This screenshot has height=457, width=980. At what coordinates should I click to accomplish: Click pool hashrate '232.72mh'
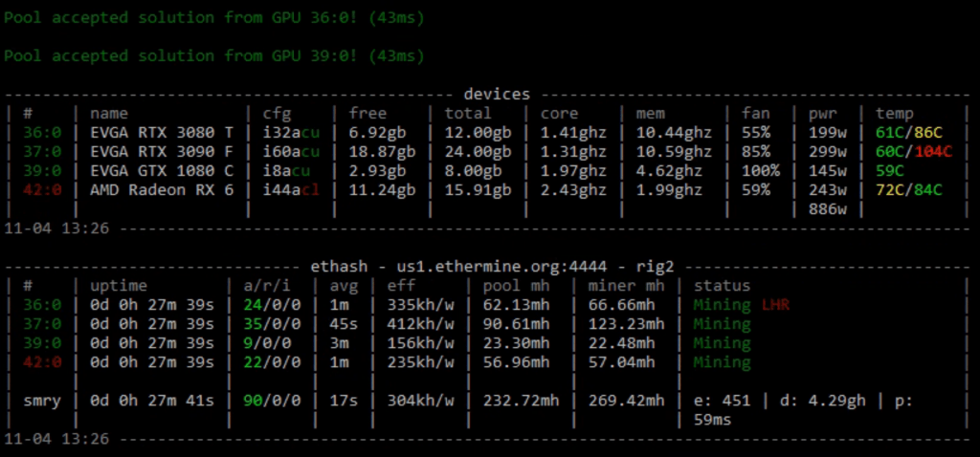(522, 401)
